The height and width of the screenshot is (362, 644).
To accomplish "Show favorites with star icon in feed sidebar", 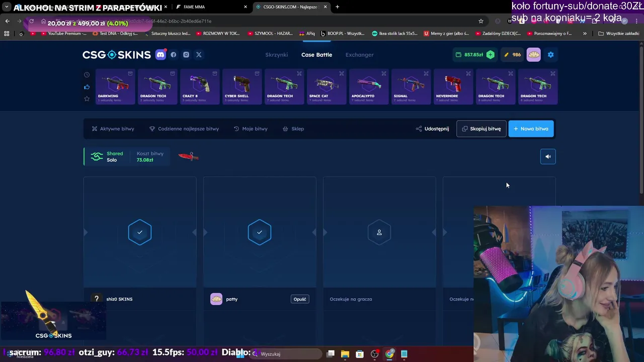I will pos(87,99).
